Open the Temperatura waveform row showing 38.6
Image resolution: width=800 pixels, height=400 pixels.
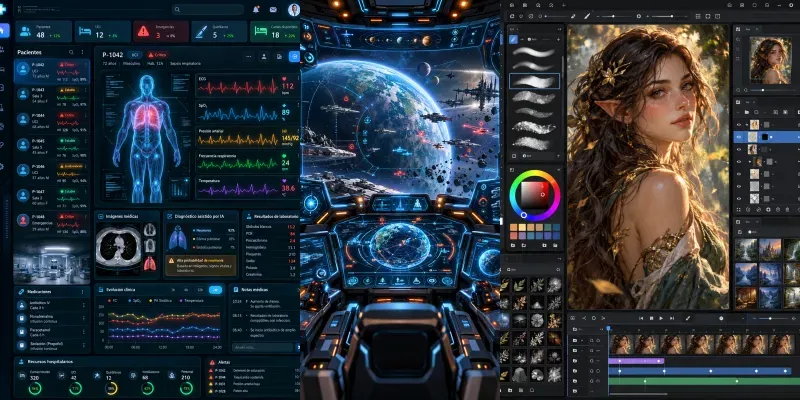coord(247,188)
